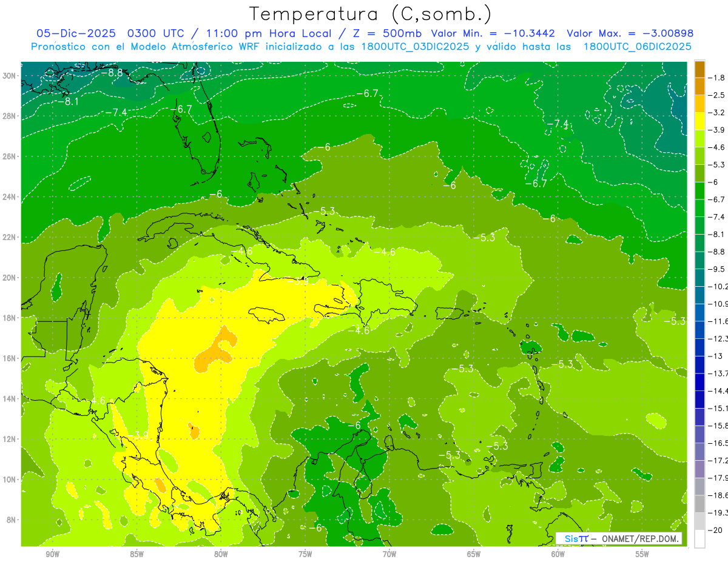Click the '65W' longitude axis label

coord(474,554)
